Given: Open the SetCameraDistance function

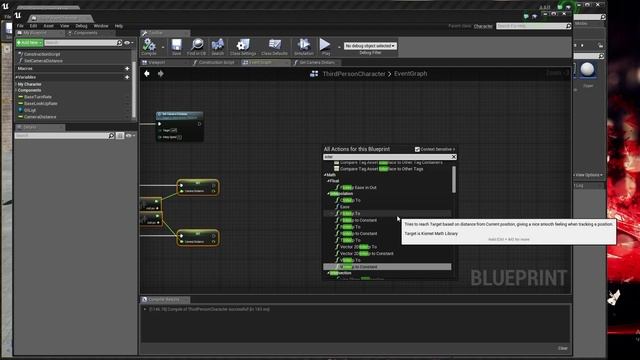Looking at the screenshot, I should pos(43,61).
